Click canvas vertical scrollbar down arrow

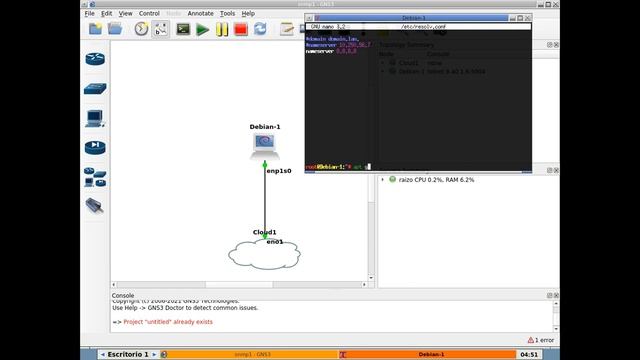[371, 278]
